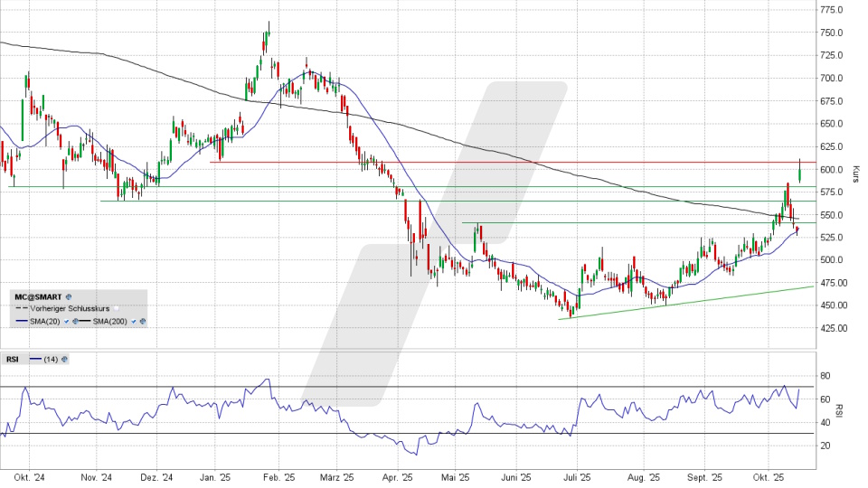Select the rising green trendline under price
The image size is (868, 488).
click(x=687, y=303)
